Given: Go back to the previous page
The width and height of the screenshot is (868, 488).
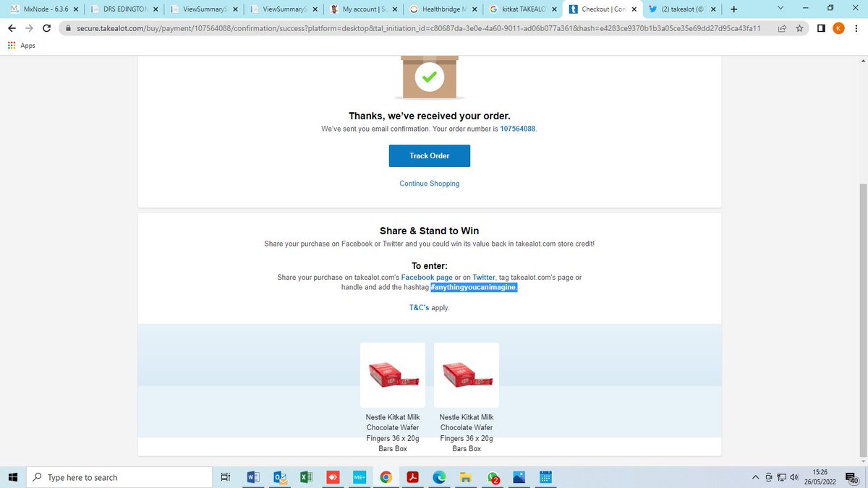Looking at the screenshot, I should pyautogui.click(x=12, y=28).
